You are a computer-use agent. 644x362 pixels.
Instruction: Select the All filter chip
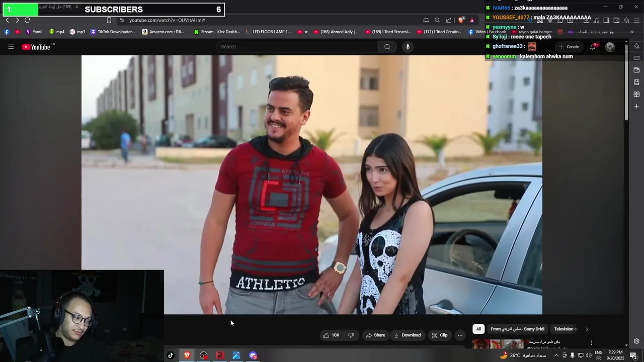[478, 329]
